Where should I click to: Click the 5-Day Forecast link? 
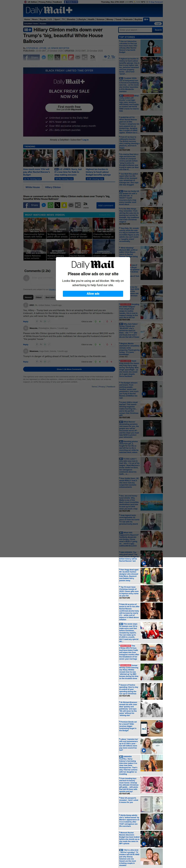[156, 2]
